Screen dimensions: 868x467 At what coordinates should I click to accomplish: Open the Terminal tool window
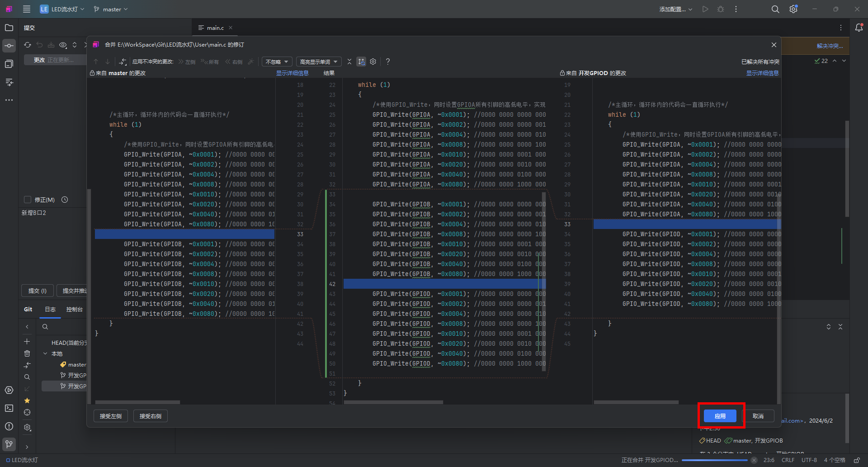9,408
